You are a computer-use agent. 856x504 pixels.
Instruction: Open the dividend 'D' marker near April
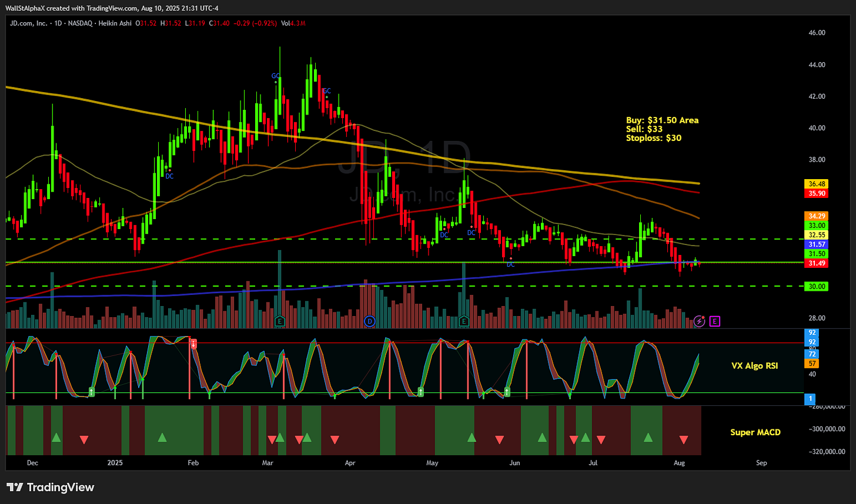(370, 321)
